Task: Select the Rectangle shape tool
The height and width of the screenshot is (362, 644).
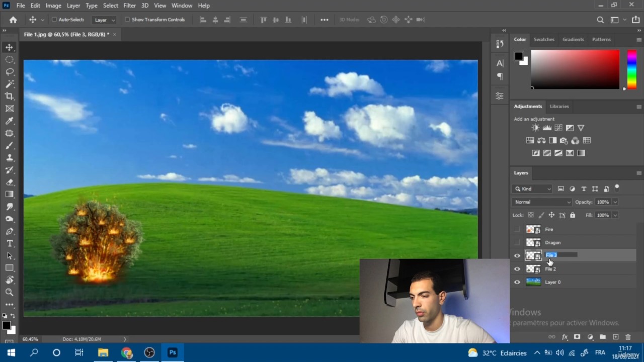Action: 10,268
